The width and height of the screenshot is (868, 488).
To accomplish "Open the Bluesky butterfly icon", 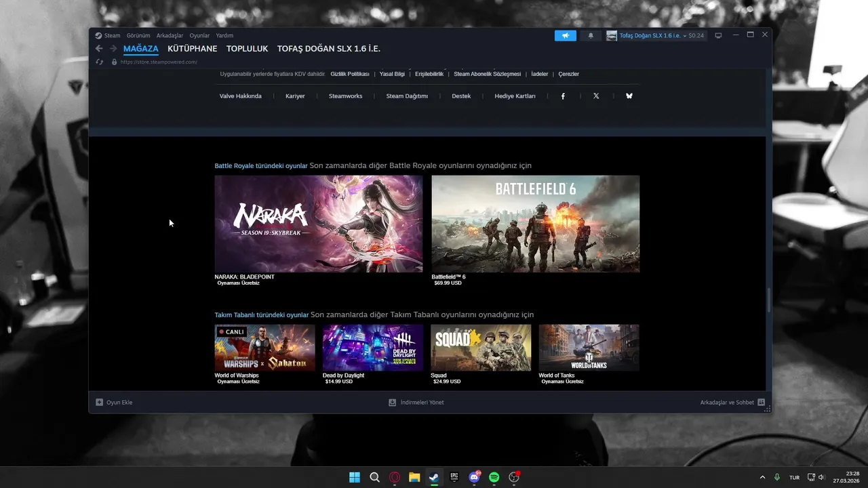I will point(629,96).
